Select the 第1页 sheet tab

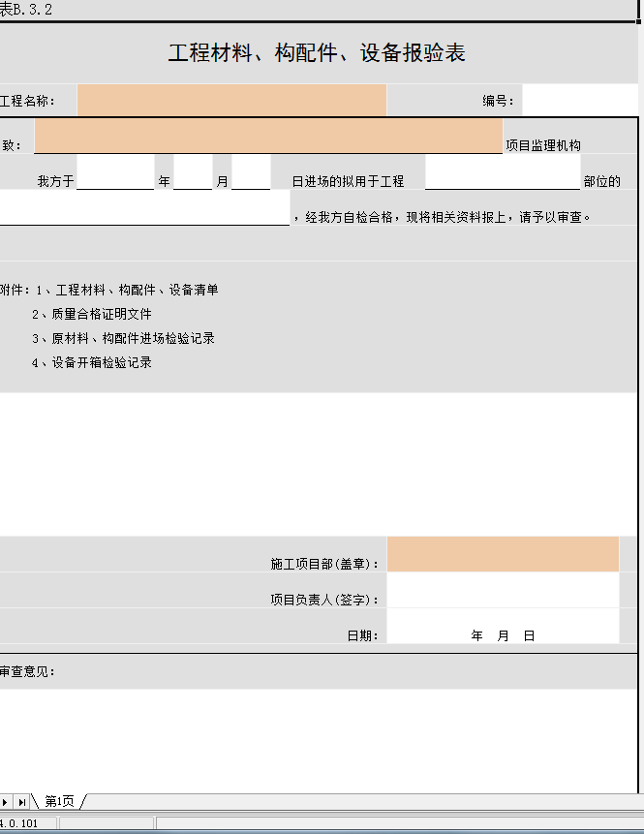pos(59,801)
